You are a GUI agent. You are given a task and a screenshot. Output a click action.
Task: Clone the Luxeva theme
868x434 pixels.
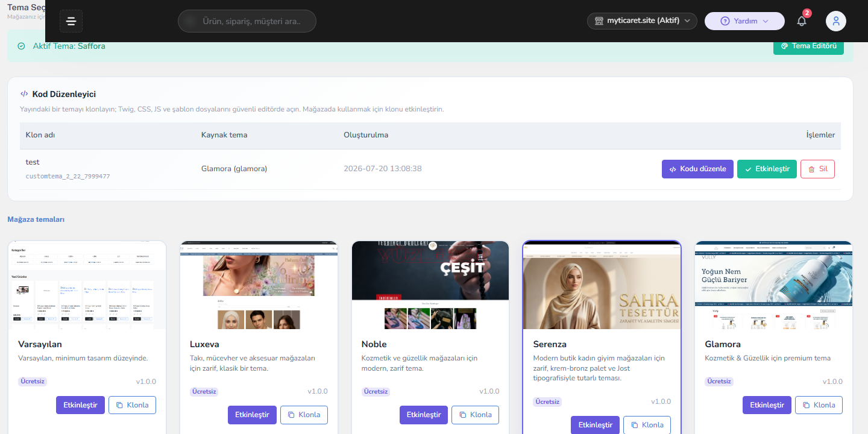click(x=304, y=415)
